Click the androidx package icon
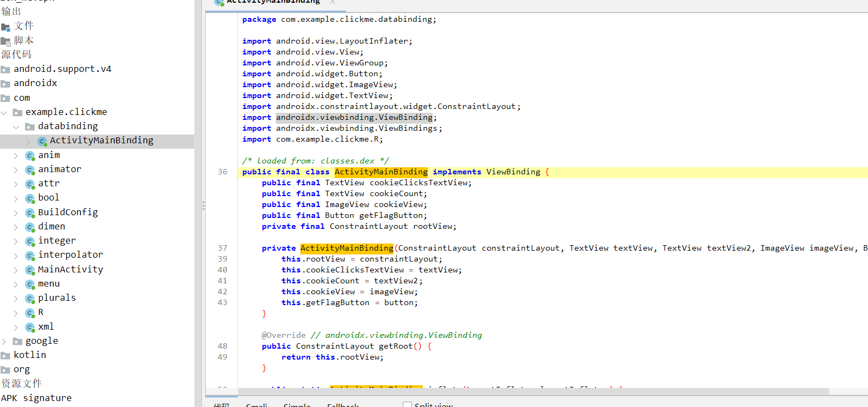 coord(5,83)
